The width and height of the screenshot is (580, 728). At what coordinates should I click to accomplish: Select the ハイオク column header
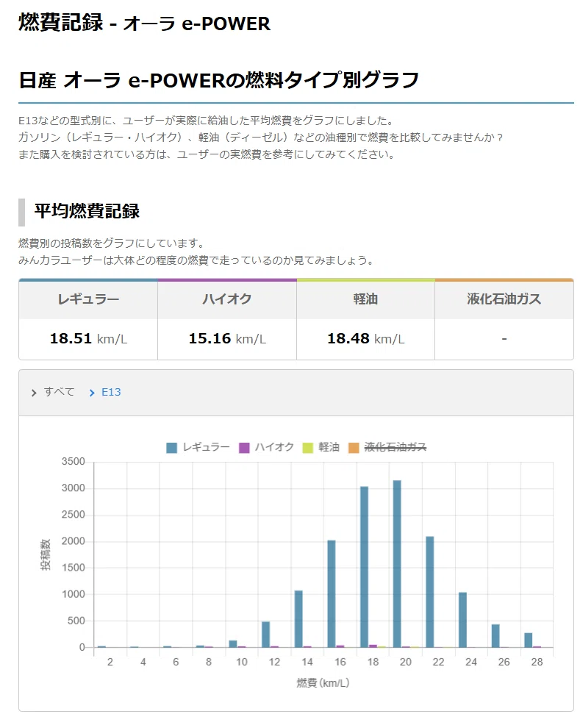(227, 299)
